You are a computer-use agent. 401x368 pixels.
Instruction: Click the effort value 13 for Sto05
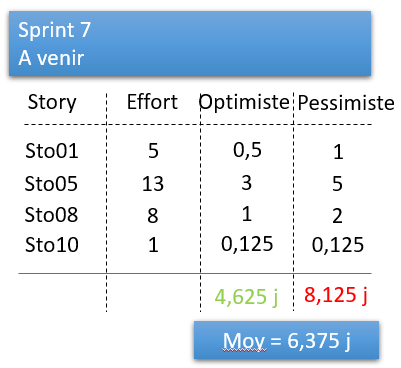point(153,184)
